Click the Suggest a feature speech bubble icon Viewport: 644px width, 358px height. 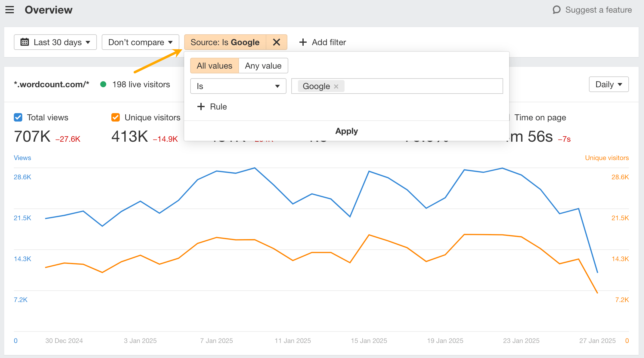click(556, 10)
